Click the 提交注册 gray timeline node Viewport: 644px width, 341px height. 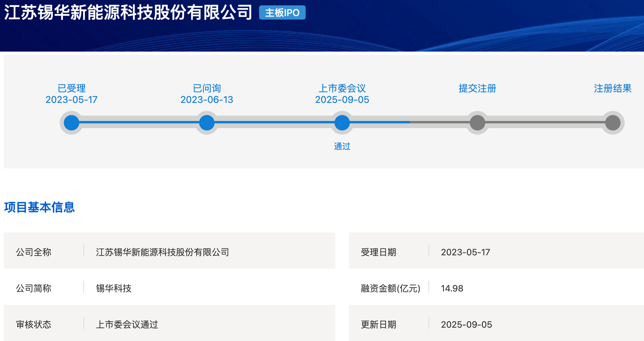coord(478,122)
